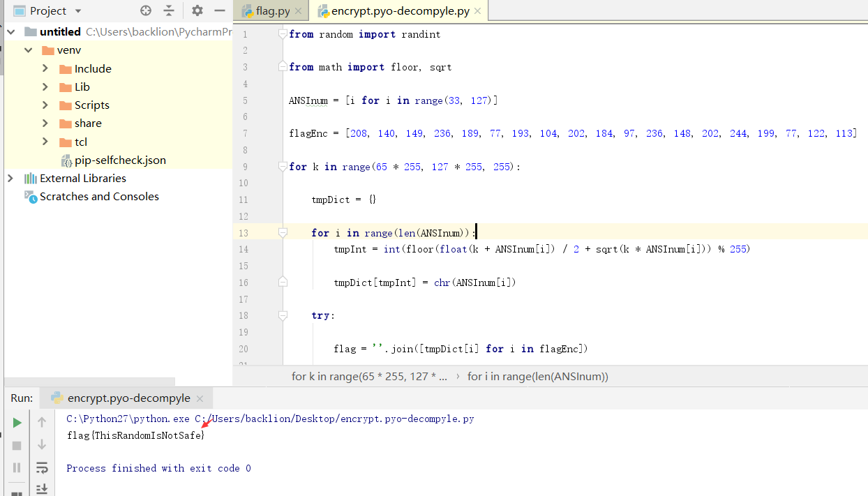The height and width of the screenshot is (496, 868).
Task: Click the venv folder icon
Action: (48, 50)
